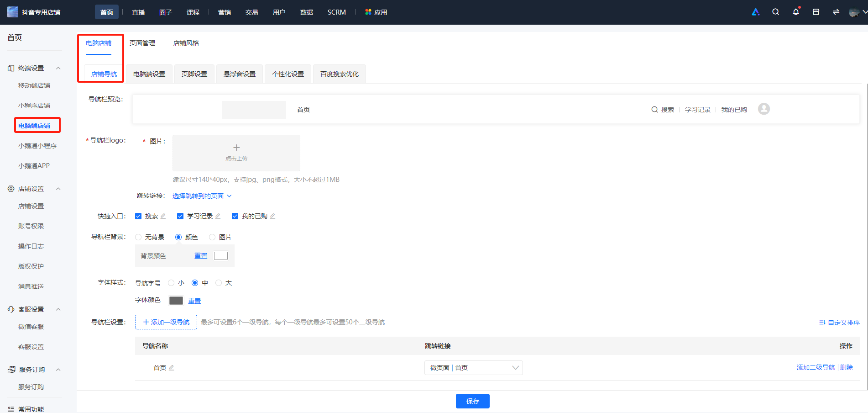868x413 pixels.
Task: Toggle the 我的已购 checkbox
Action: 235,216
